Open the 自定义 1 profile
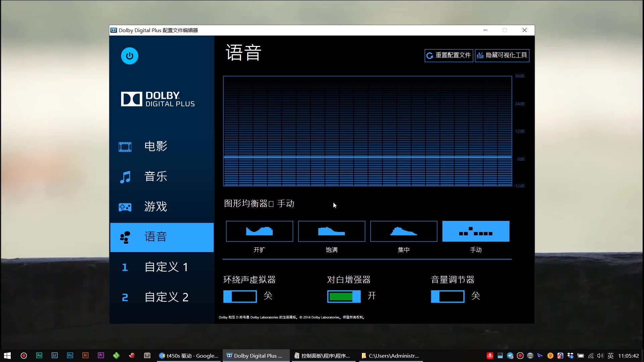The image size is (644, 362). tap(162, 267)
